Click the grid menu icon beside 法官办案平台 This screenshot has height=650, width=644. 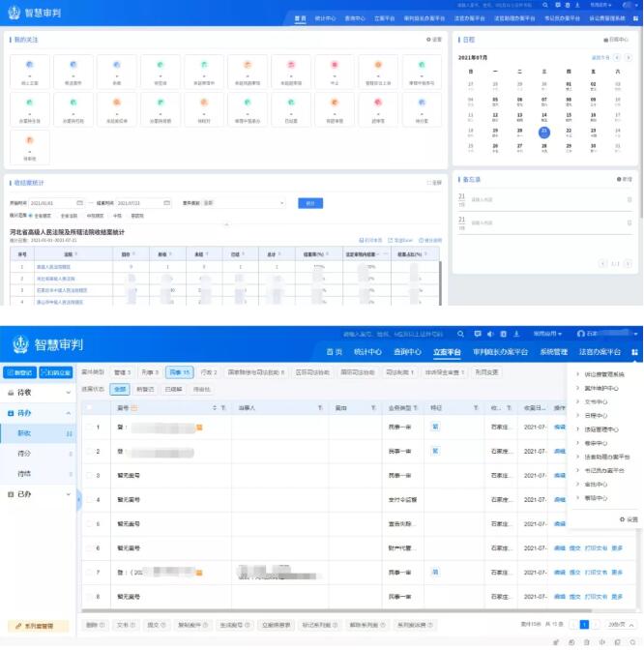click(635, 352)
